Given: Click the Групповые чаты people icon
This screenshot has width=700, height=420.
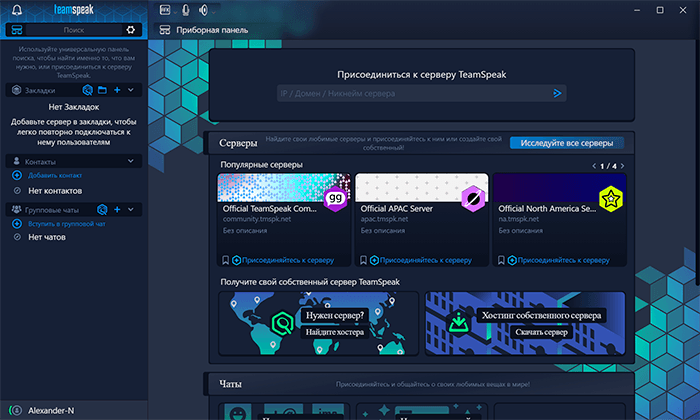Looking at the screenshot, I should pos(17,209).
